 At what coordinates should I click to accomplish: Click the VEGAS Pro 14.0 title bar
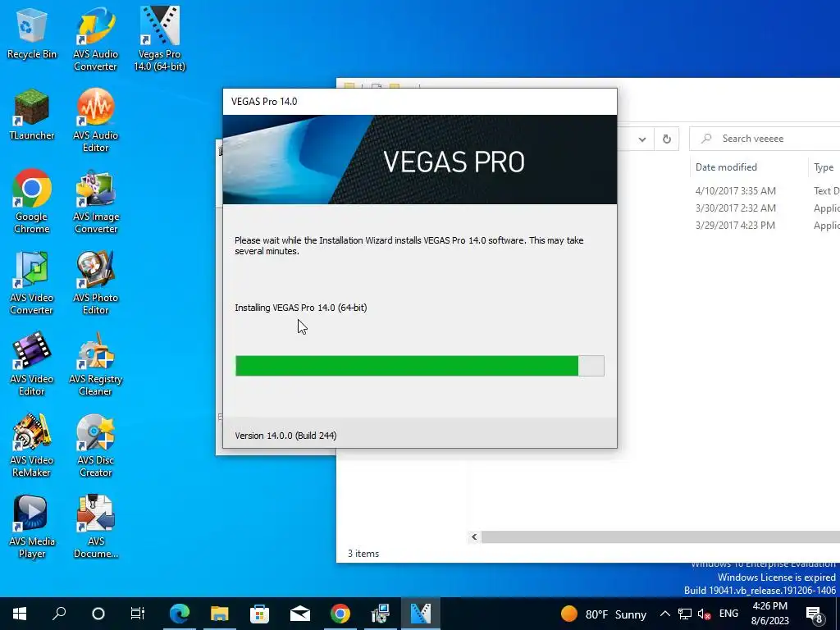419,102
